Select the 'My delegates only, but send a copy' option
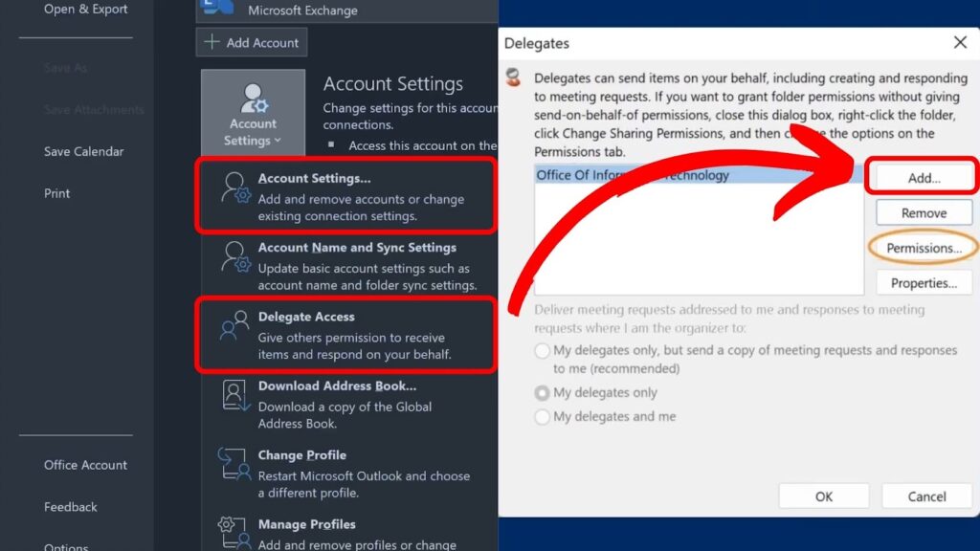 click(542, 350)
